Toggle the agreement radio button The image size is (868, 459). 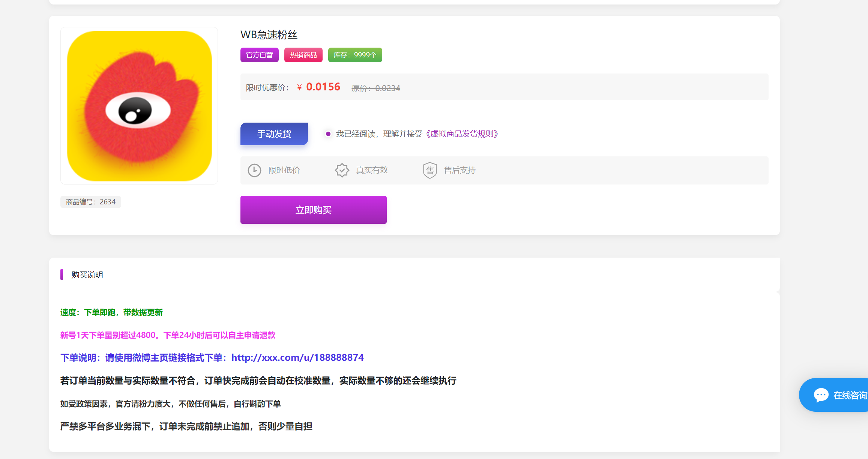[328, 134]
